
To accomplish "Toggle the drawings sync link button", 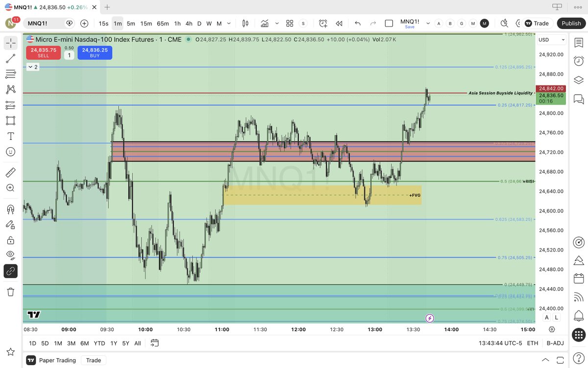I will click(x=10, y=271).
